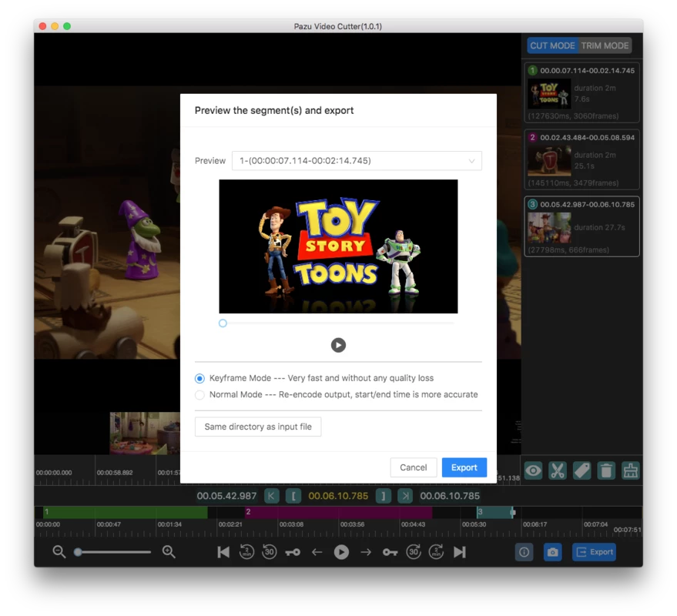The height and width of the screenshot is (616, 677).
Task: Click the blue Export button in dialog
Action: pyautogui.click(x=464, y=467)
